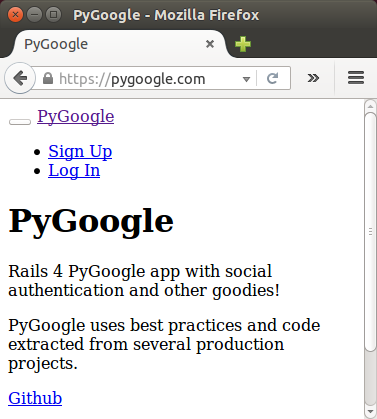
Task: Click the 'Rails 4 PyGoogle app' paragraph
Action: [144, 281]
